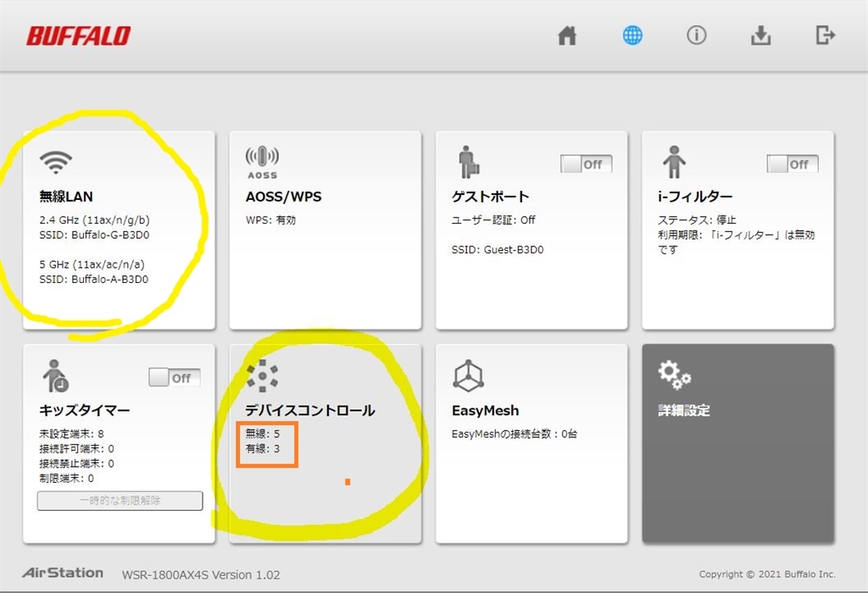
Task: Open the AOSS/WPS heading
Action: 283,197
